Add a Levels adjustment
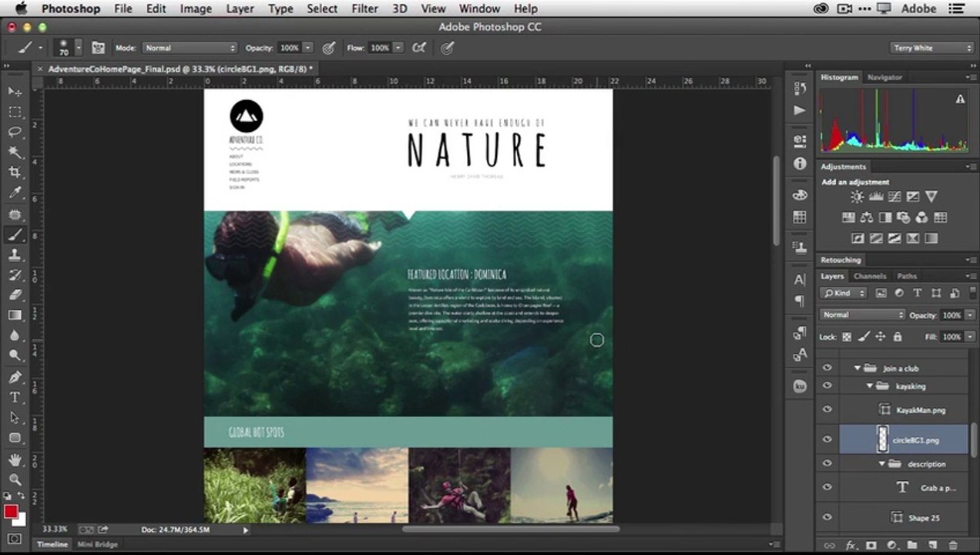 tap(875, 197)
